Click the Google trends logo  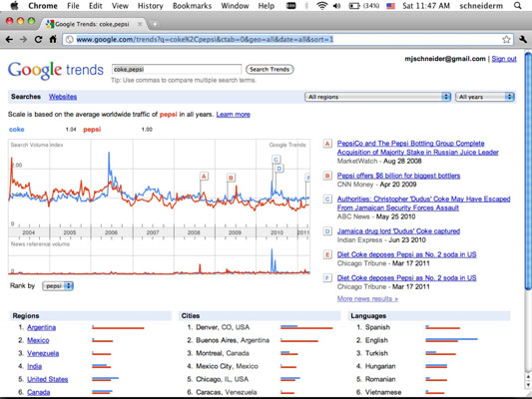56,70
